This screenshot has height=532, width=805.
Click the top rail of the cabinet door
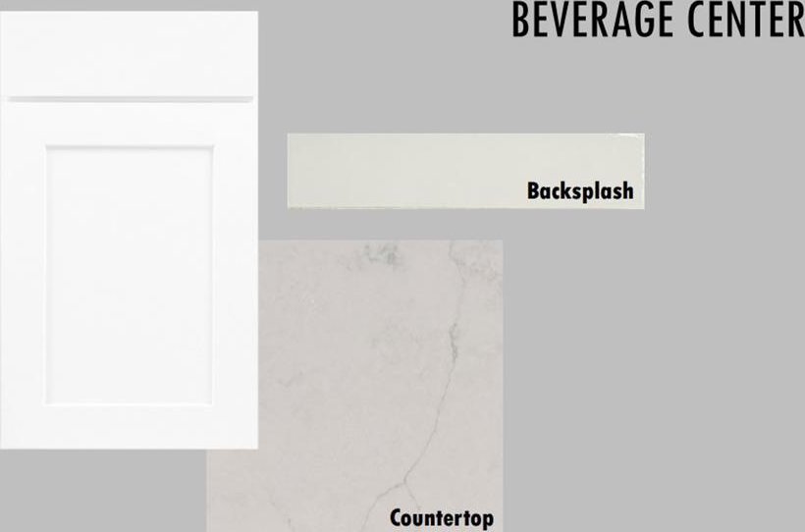click(129, 125)
